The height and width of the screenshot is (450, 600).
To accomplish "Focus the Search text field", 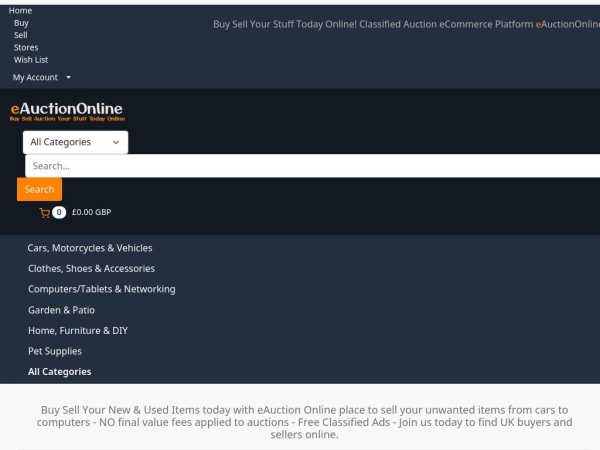I will [312, 166].
